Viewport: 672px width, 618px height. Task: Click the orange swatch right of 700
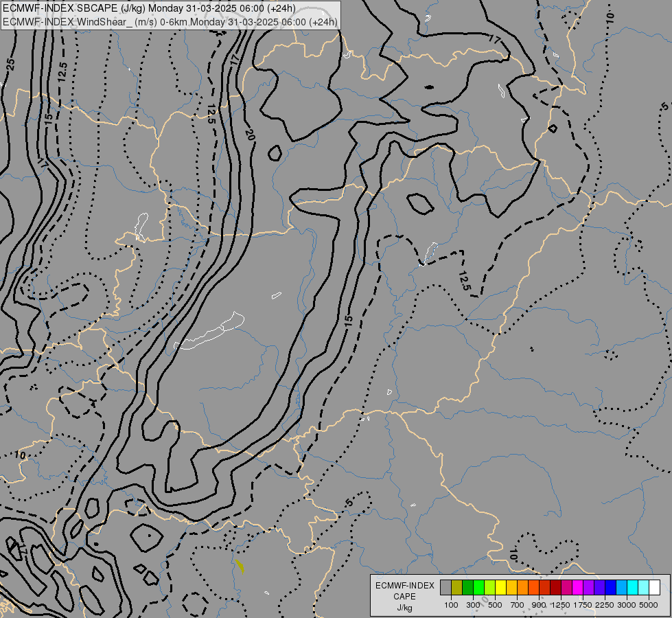click(x=522, y=587)
